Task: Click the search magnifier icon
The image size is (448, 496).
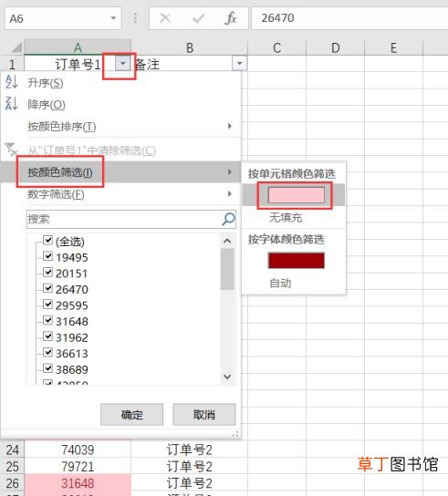Action: tap(228, 219)
